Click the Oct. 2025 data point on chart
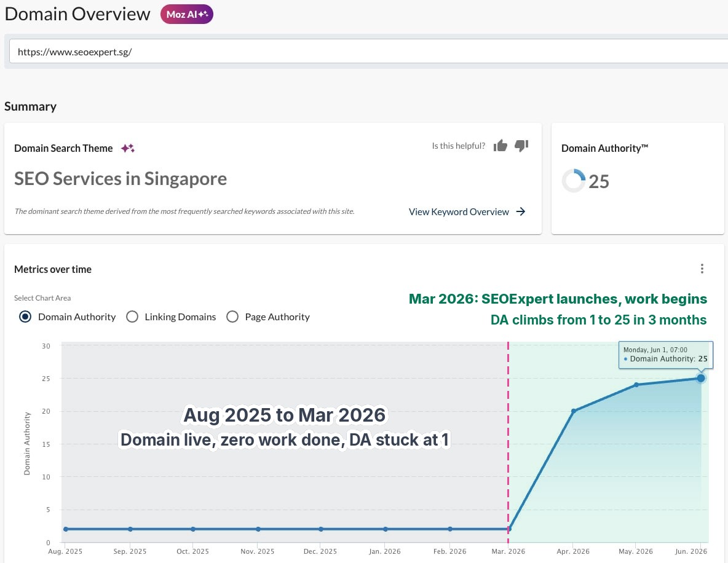The image size is (728, 563). point(193,529)
